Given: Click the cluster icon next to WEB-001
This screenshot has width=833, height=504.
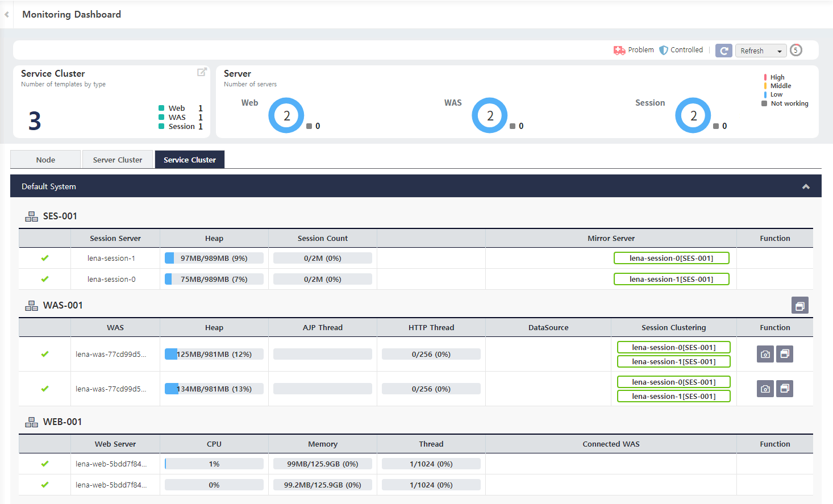Looking at the screenshot, I should tap(31, 422).
